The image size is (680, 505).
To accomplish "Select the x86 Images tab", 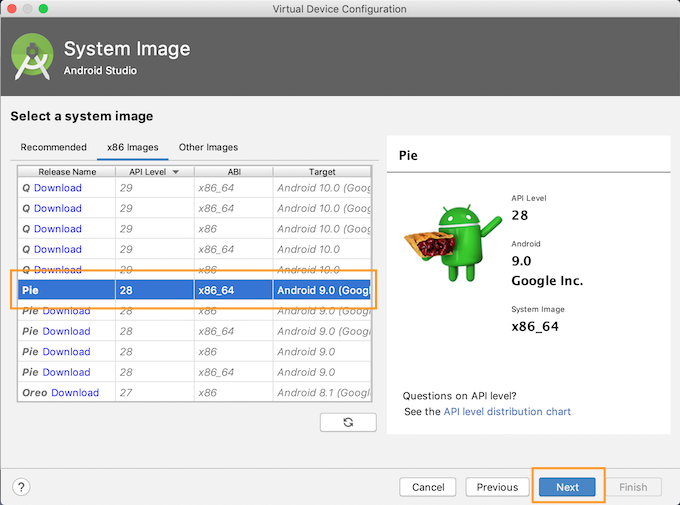I will tap(133, 147).
